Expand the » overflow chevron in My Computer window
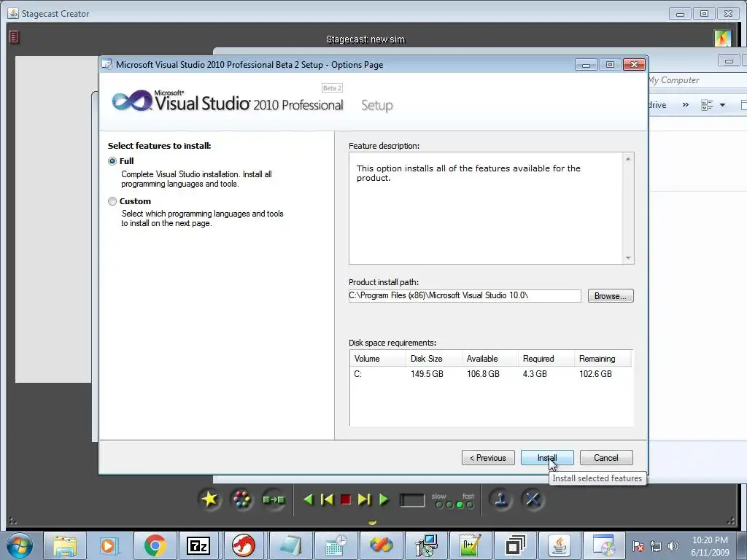747x560 pixels. [x=685, y=105]
